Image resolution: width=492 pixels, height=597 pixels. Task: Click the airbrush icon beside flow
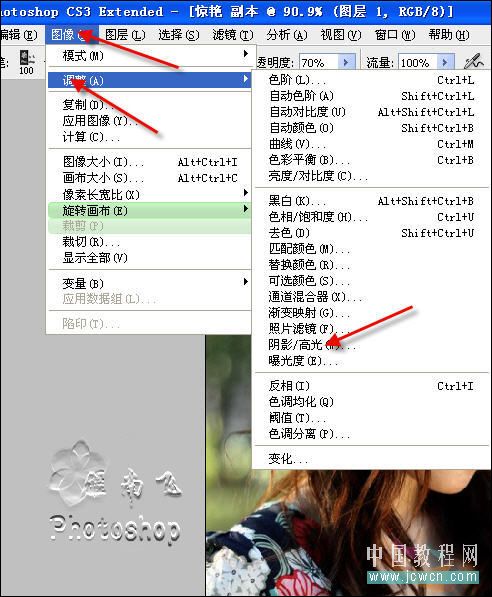(474, 61)
